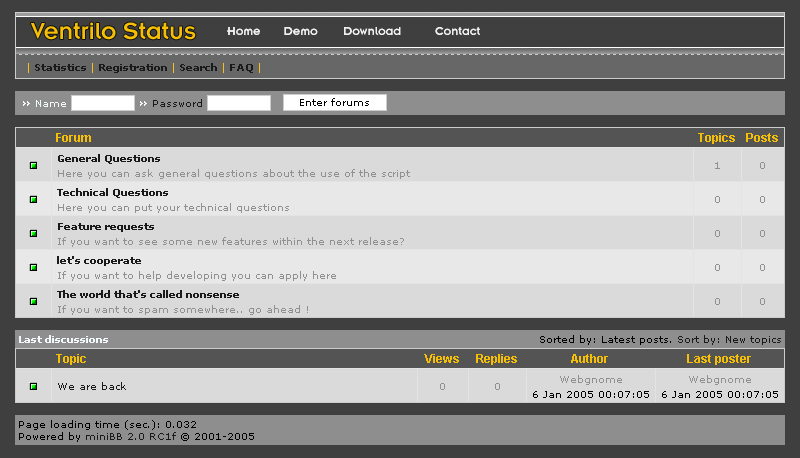800x458 pixels.
Task: Click the Author column header
Action: [x=589, y=359]
